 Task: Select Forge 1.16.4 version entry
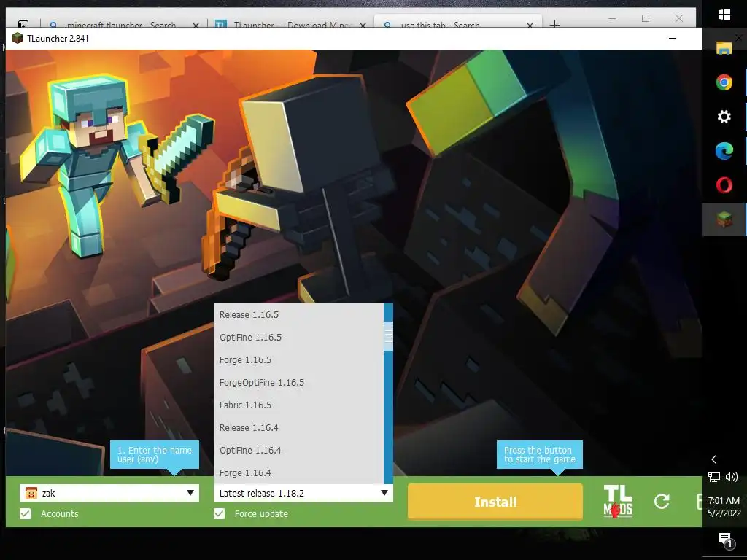[x=298, y=472]
